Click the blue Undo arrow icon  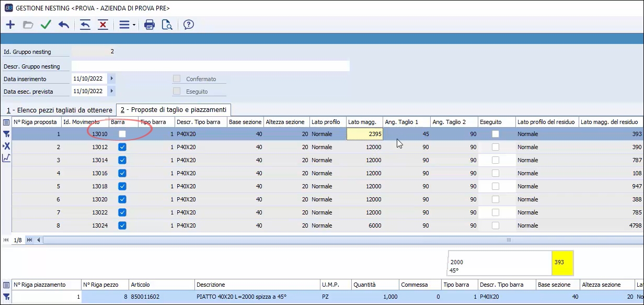(64, 25)
